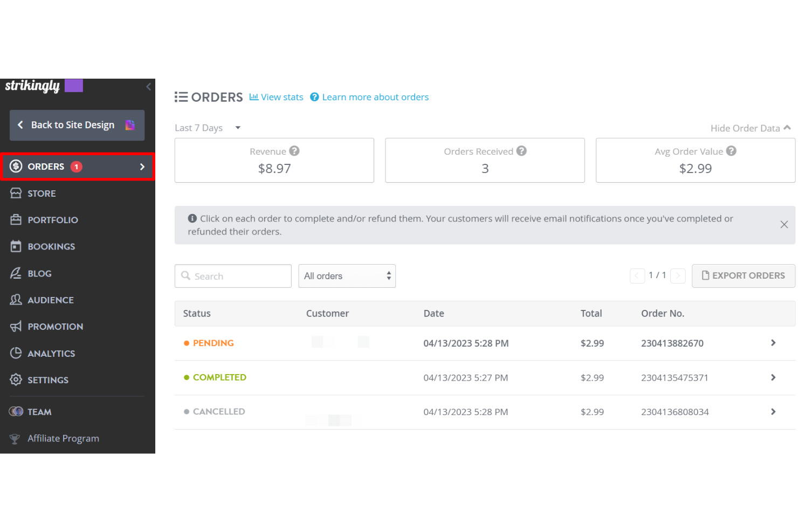Open Settings with the gear icon

point(16,379)
